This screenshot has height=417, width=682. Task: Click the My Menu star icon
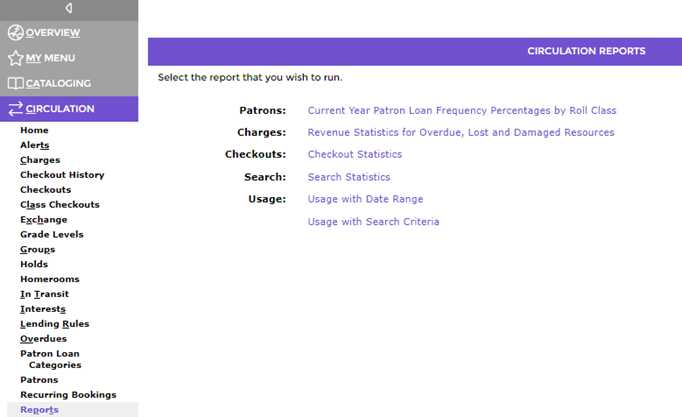[16, 58]
